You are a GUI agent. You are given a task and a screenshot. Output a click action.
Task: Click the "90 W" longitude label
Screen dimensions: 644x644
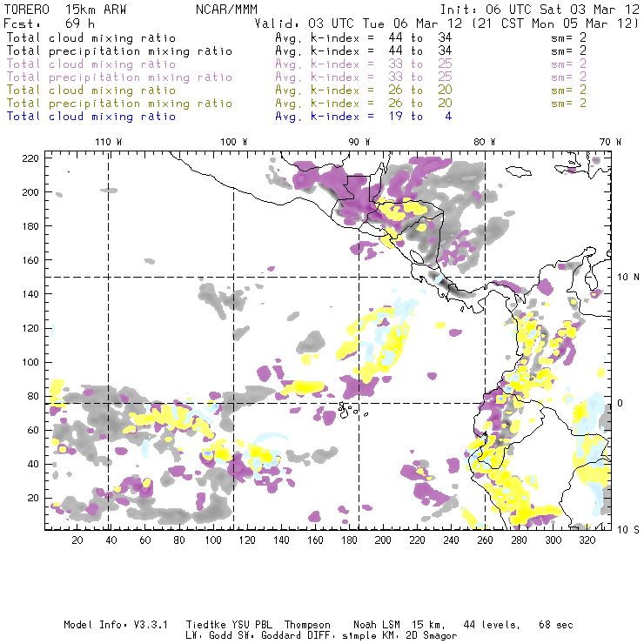359,142
